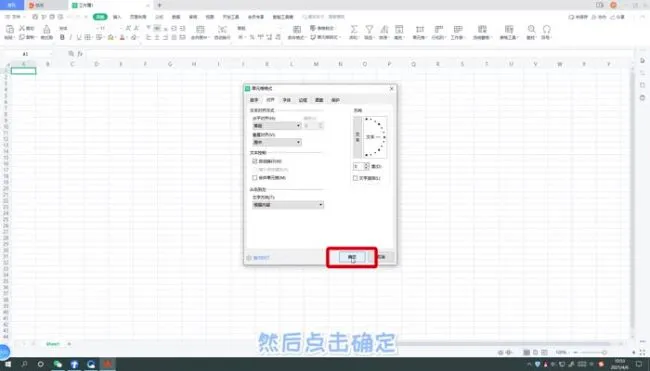The height and width of the screenshot is (371, 650).
Task: Switch to the Pattern tab in dialog
Action: click(x=319, y=100)
